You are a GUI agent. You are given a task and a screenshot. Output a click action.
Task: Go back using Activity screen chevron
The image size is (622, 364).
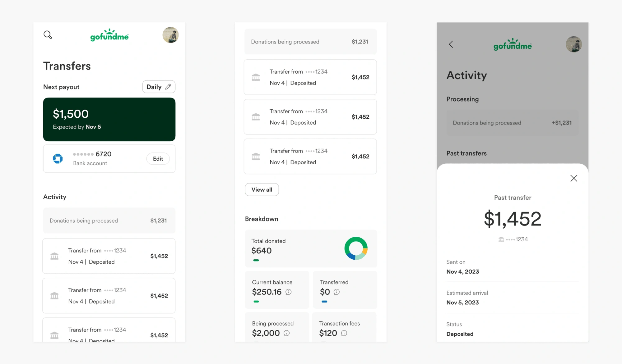tap(451, 44)
